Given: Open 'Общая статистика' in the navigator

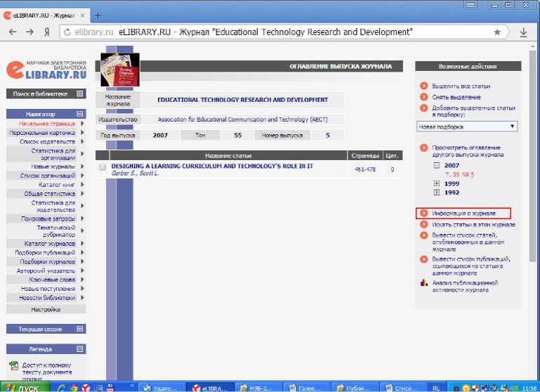Looking at the screenshot, I should [50, 194].
